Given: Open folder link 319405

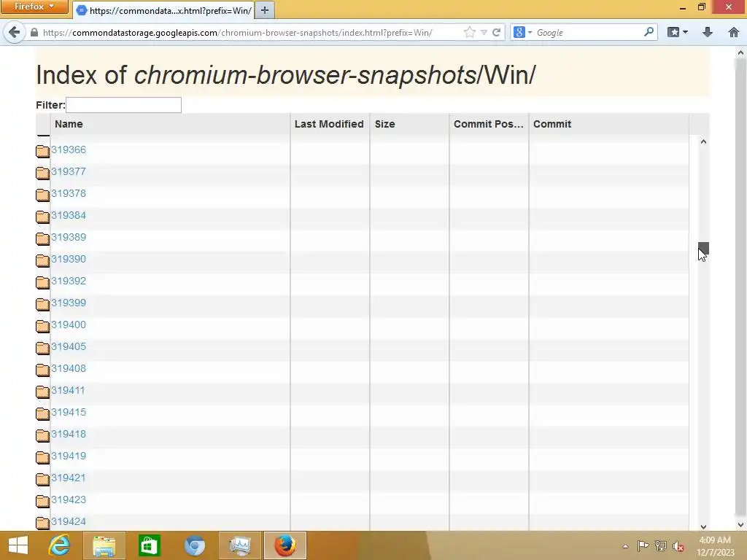Looking at the screenshot, I should 69,347.
